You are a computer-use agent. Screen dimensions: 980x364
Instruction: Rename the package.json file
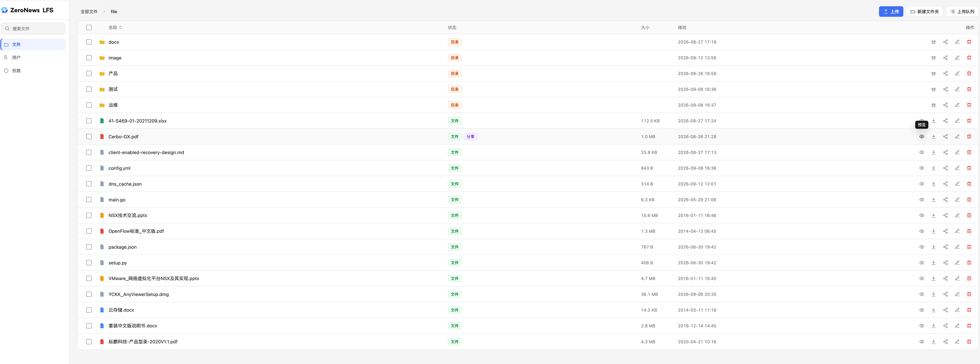point(957,247)
